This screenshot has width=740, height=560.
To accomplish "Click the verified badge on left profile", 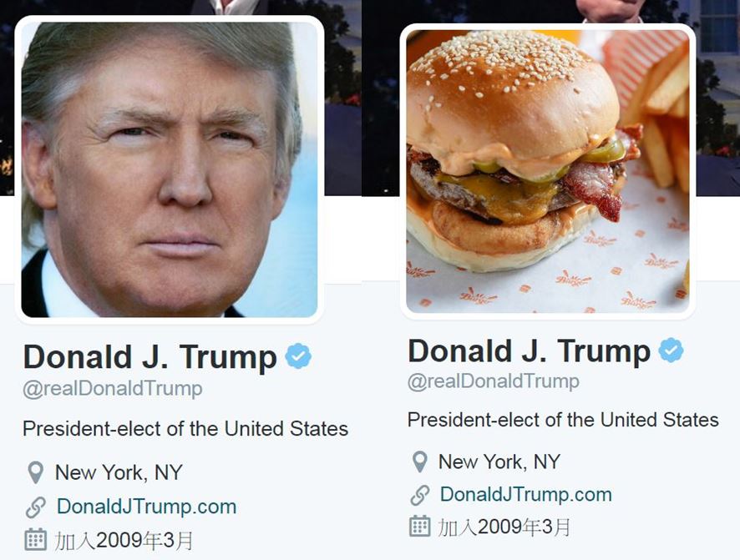I will (x=298, y=356).
